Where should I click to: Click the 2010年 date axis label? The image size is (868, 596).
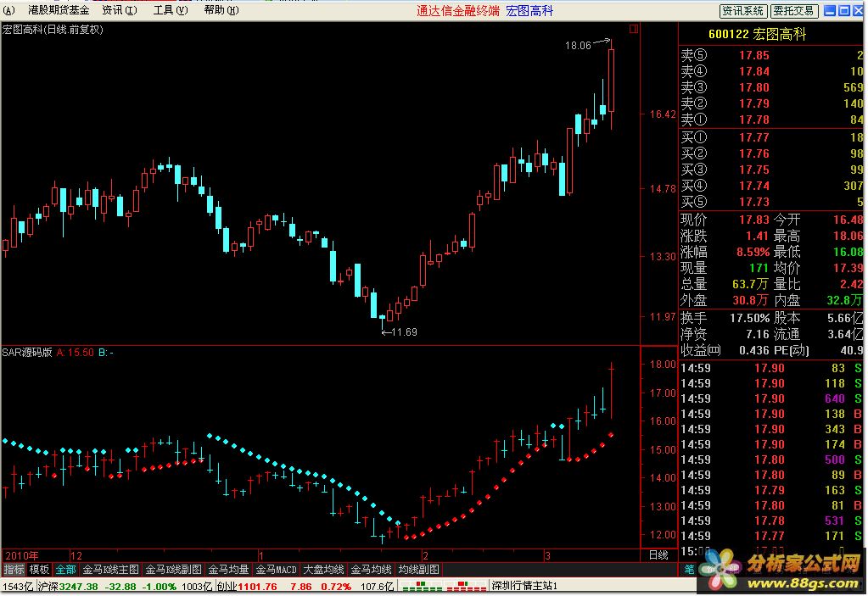click(22, 555)
